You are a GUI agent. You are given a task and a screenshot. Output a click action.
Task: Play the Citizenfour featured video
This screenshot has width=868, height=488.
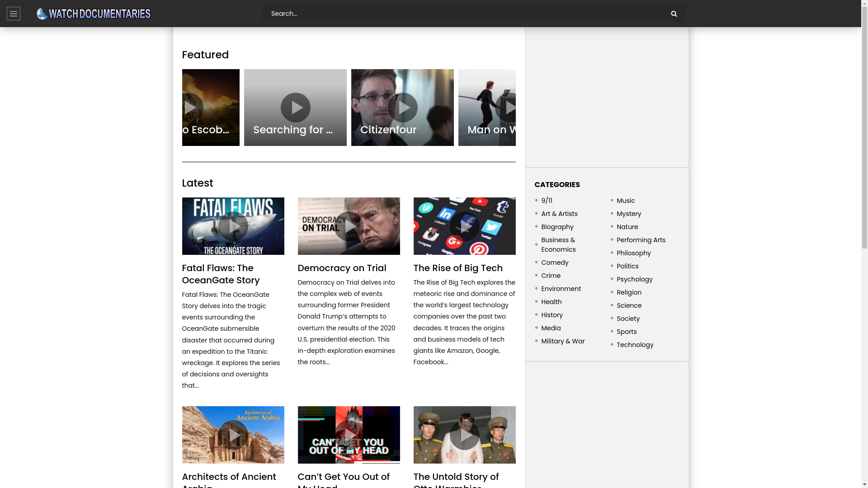(402, 108)
